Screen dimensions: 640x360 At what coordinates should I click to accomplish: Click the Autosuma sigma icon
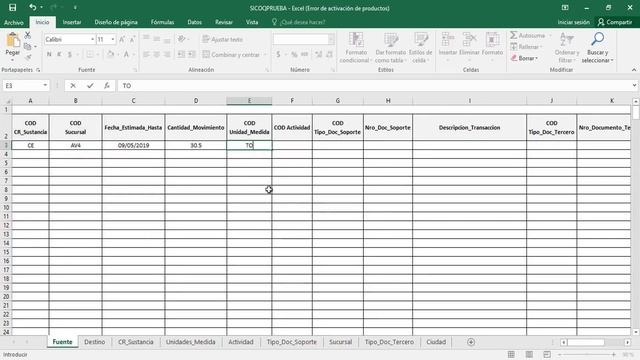(513, 36)
